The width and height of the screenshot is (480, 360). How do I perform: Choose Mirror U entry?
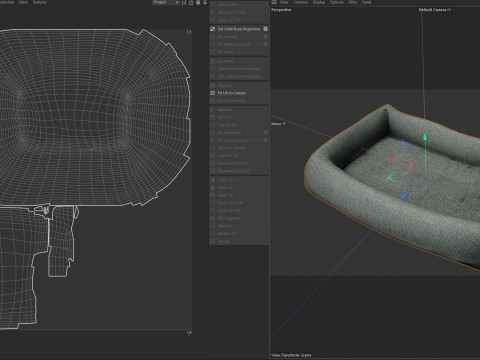click(239, 110)
